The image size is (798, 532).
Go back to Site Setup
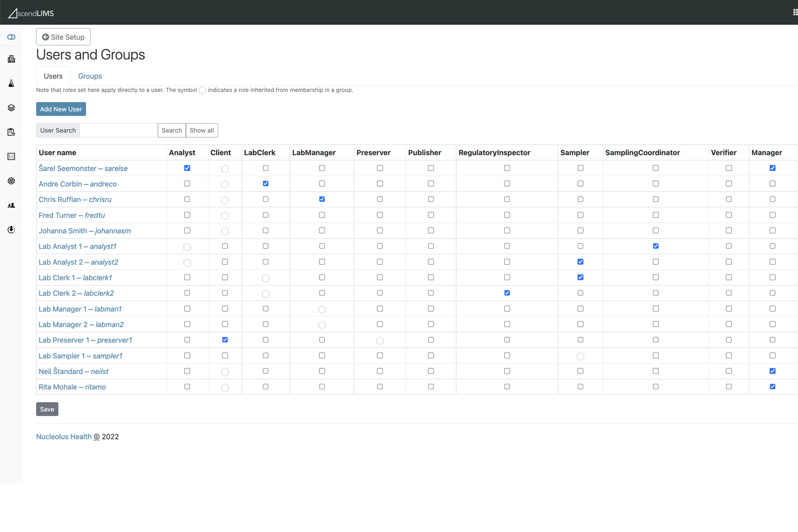pyautogui.click(x=63, y=37)
